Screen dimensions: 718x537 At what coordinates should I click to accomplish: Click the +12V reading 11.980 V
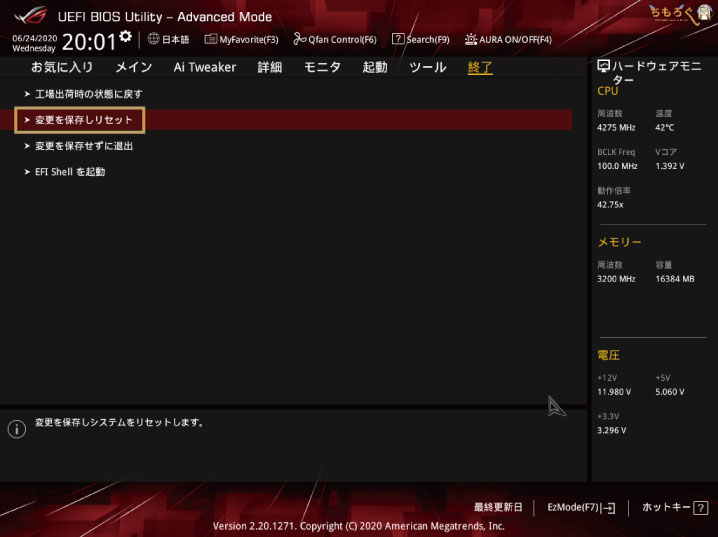click(614, 392)
